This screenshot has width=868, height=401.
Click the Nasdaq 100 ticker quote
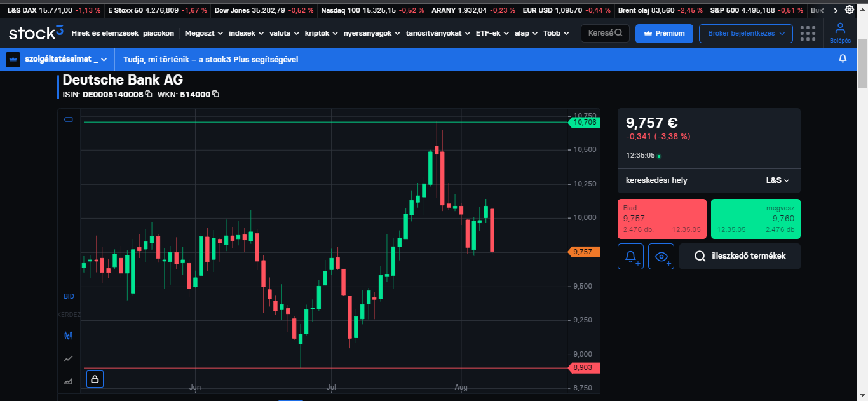coord(372,10)
